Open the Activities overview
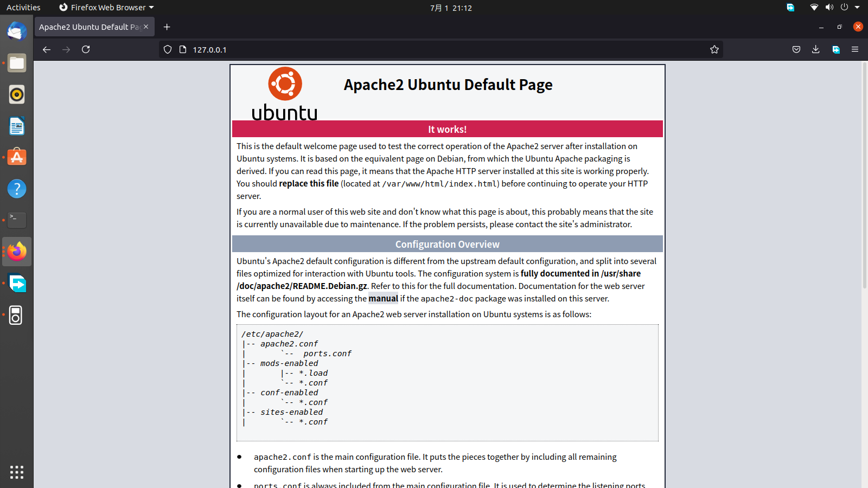This screenshot has width=868, height=488. [23, 8]
